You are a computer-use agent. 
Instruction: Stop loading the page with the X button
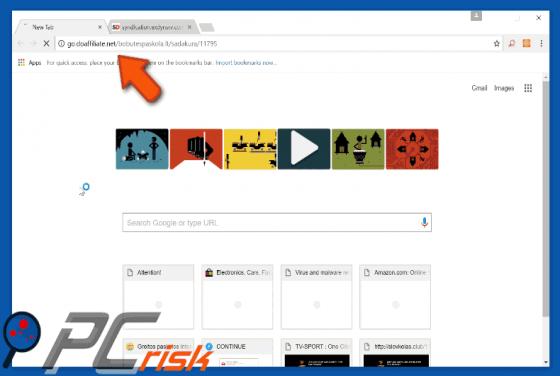click(x=46, y=44)
